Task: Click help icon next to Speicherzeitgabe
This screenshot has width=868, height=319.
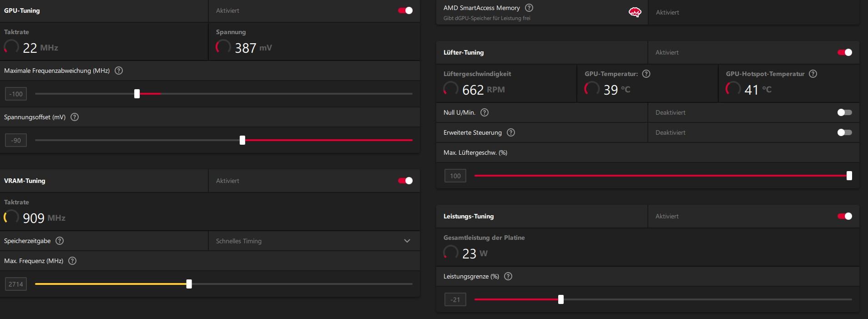Action: pos(60,241)
